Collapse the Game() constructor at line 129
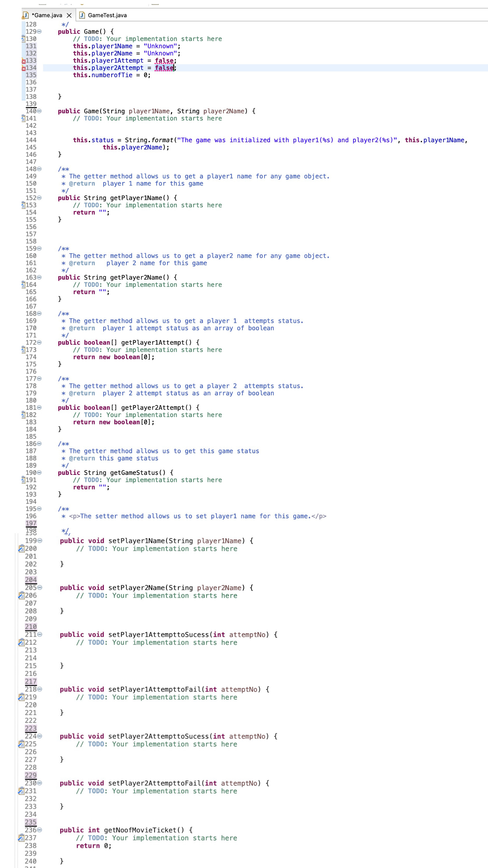 click(x=39, y=32)
